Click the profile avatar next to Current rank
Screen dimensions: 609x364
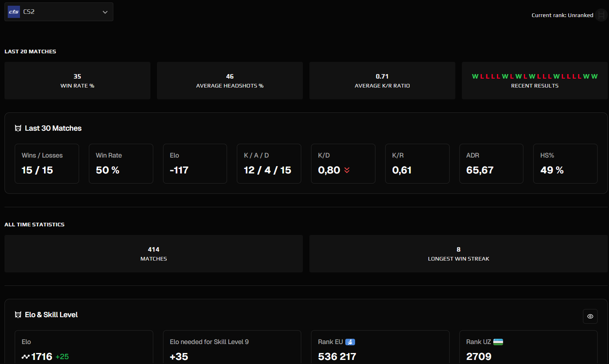point(601,15)
